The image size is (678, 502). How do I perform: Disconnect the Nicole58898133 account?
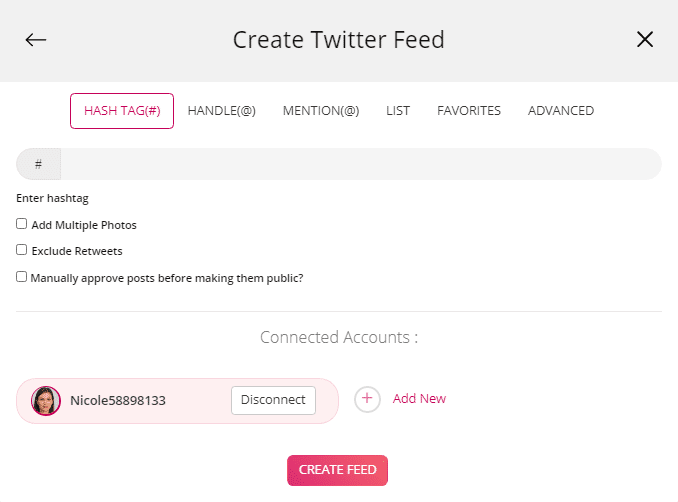click(273, 400)
